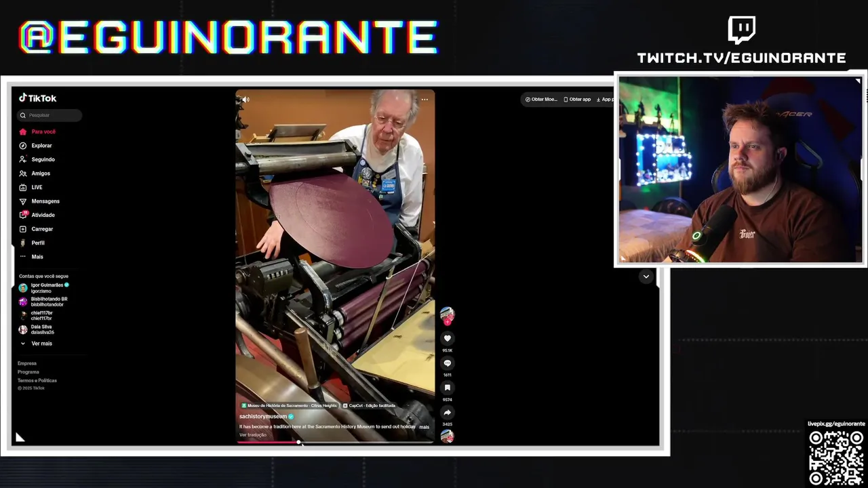This screenshot has width=868, height=488.
Task: Open the Empresa footer link
Action: coord(27,363)
